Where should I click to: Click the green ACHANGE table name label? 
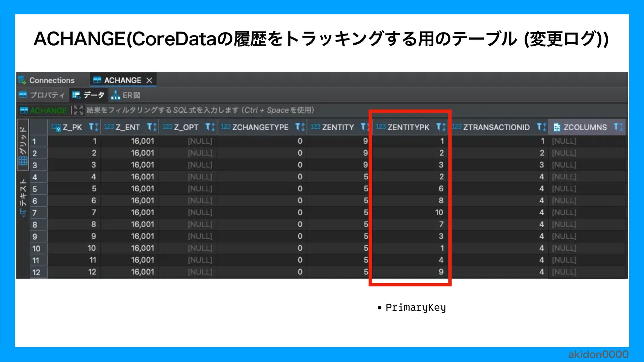(x=48, y=110)
